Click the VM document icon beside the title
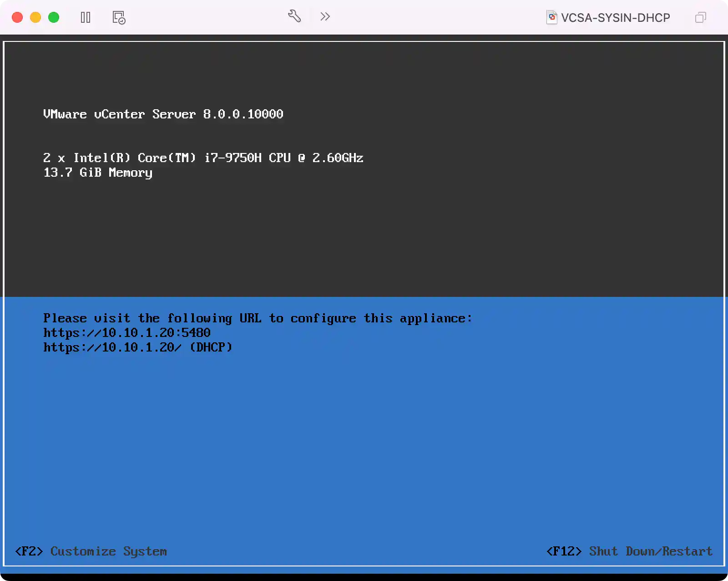 pos(552,17)
